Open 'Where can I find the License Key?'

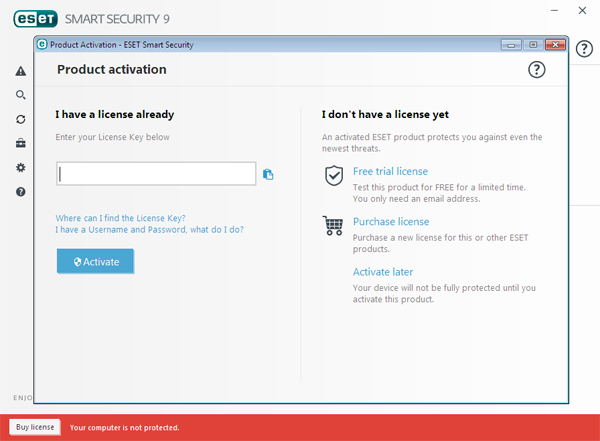120,218
